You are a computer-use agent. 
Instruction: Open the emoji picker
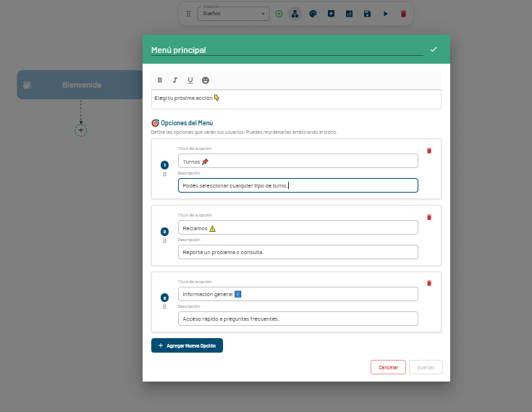[206, 80]
